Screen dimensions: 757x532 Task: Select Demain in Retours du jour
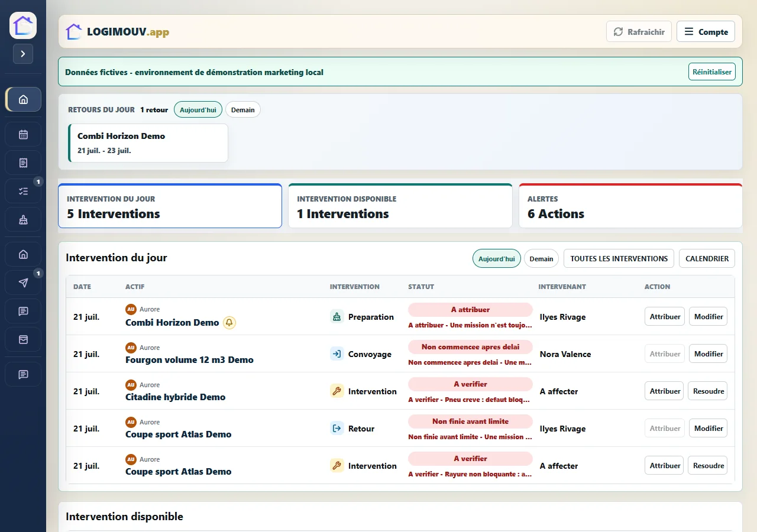point(243,110)
